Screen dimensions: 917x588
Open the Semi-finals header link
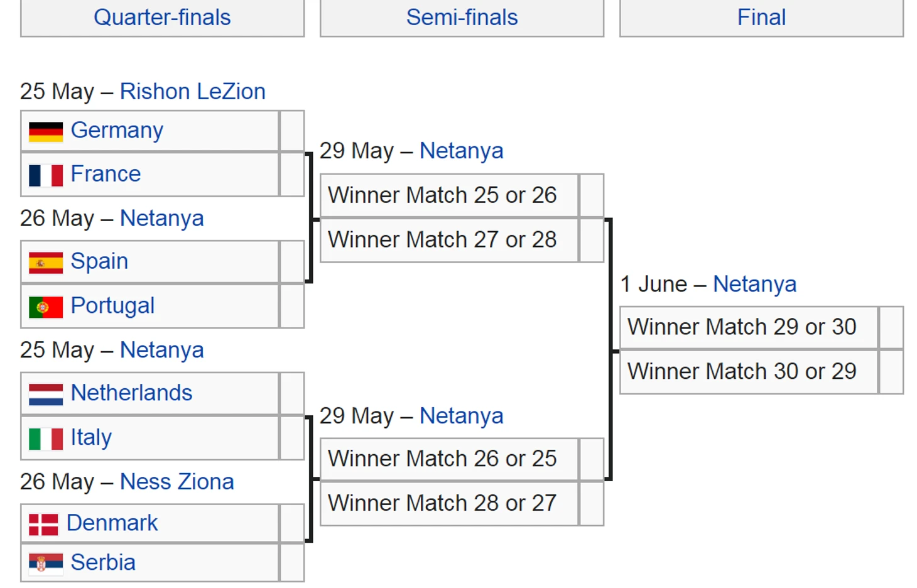click(462, 18)
